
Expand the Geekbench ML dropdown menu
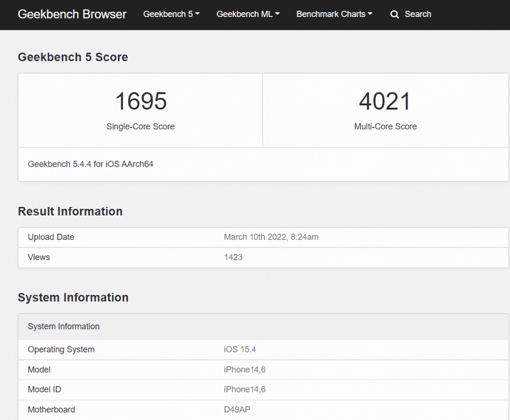tap(248, 14)
